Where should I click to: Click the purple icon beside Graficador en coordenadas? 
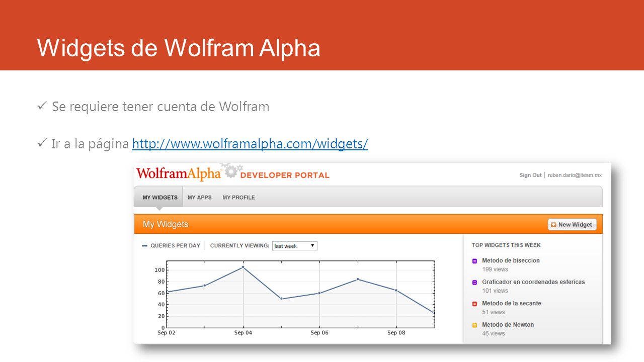(x=474, y=283)
